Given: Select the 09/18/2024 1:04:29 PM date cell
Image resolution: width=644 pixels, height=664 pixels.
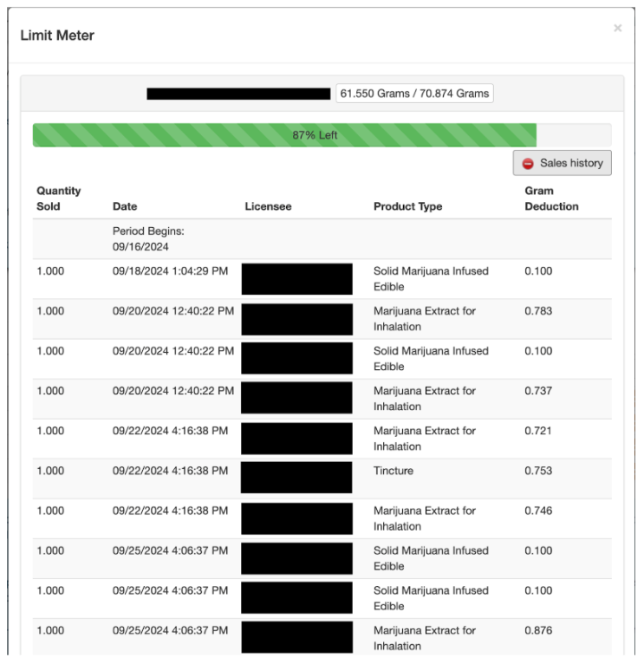Looking at the screenshot, I should coord(170,271).
